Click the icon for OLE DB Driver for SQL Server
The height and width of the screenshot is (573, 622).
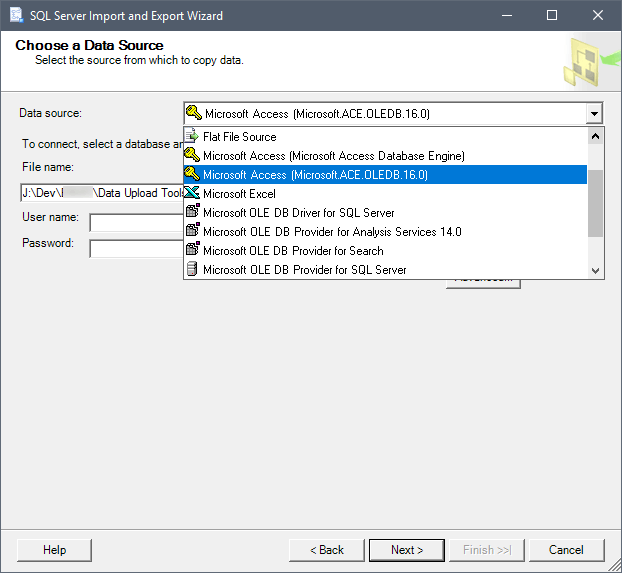(192, 212)
